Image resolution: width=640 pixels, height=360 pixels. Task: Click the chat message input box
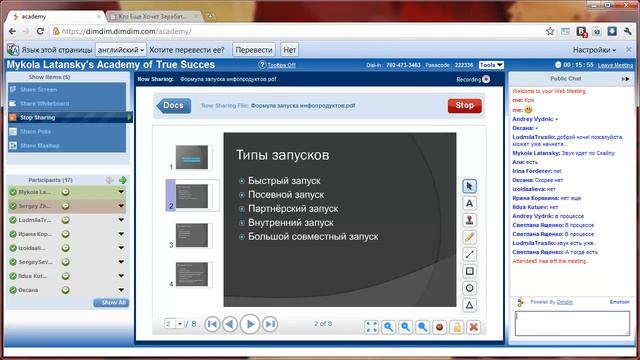pyautogui.click(x=572, y=324)
